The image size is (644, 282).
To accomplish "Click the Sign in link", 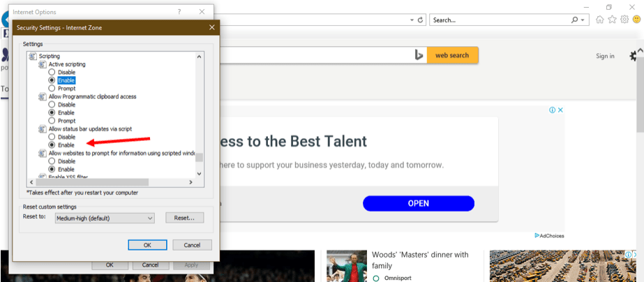I will point(605,56).
